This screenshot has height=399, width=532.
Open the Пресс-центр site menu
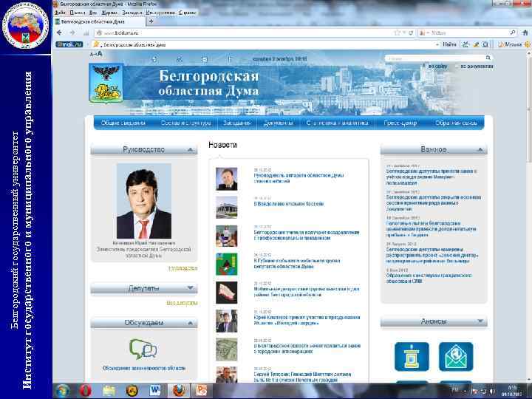(400, 123)
